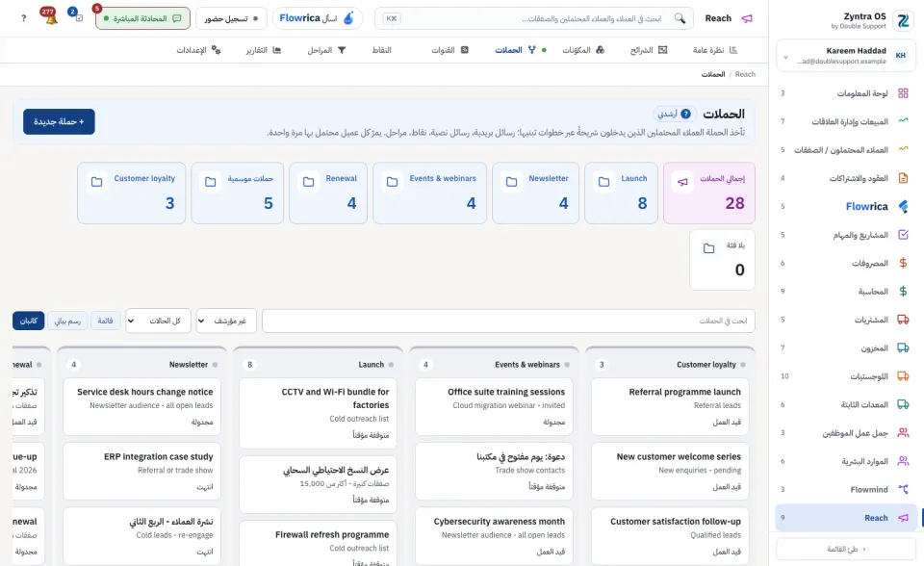Open المحادثة المباشرة live chat button

[x=142, y=18]
